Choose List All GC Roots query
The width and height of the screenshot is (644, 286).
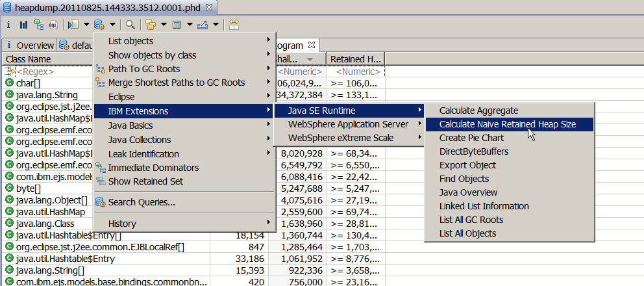pos(509,219)
